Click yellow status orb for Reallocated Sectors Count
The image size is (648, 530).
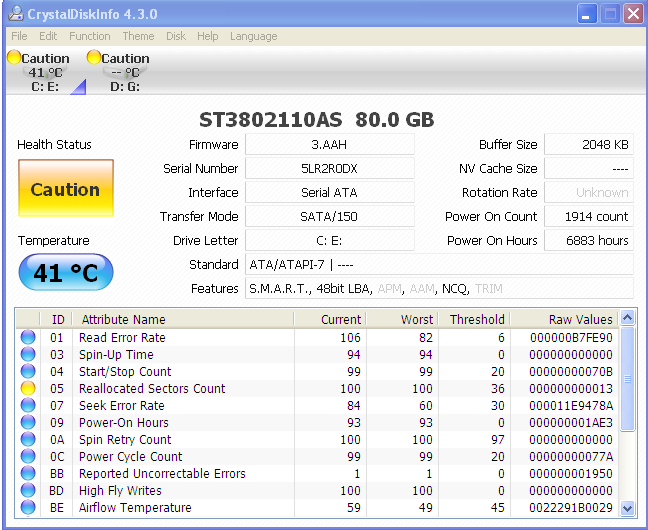click(28, 388)
